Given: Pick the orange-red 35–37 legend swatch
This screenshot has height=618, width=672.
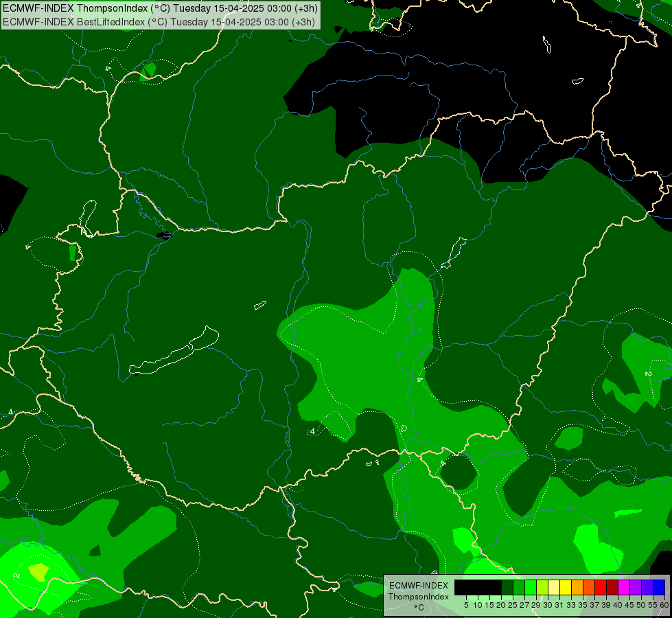Looking at the screenshot, I should click(x=589, y=587).
